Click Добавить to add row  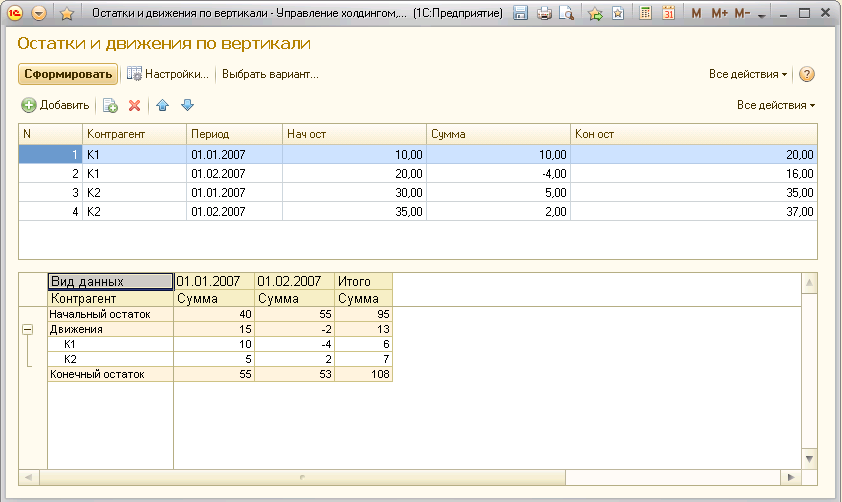click(x=56, y=105)
